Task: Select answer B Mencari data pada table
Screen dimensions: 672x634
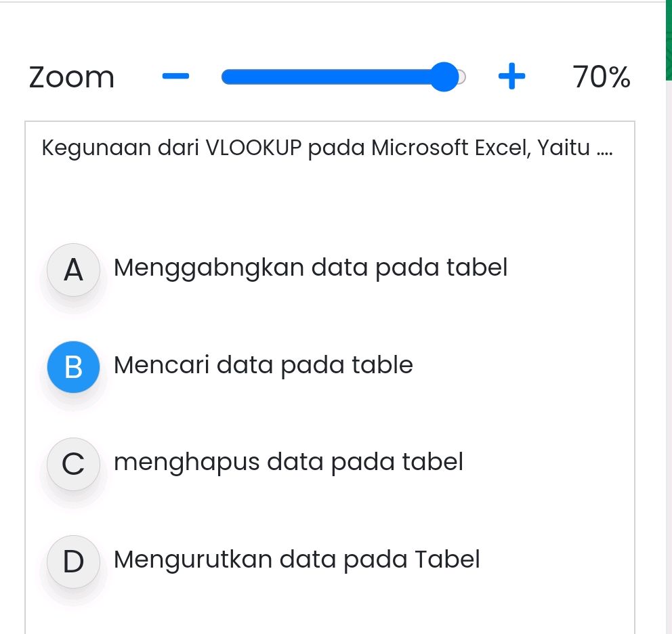Action: click(264, 365)
